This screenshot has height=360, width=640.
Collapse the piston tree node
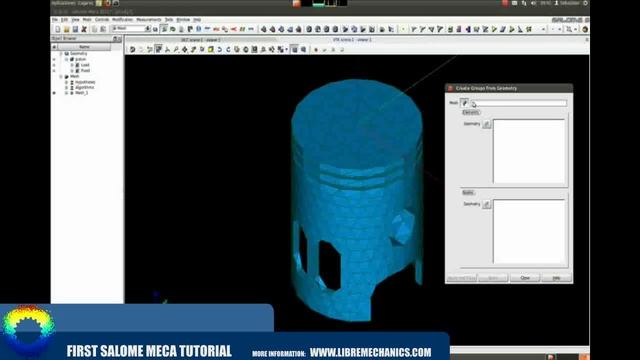[66, 59]
